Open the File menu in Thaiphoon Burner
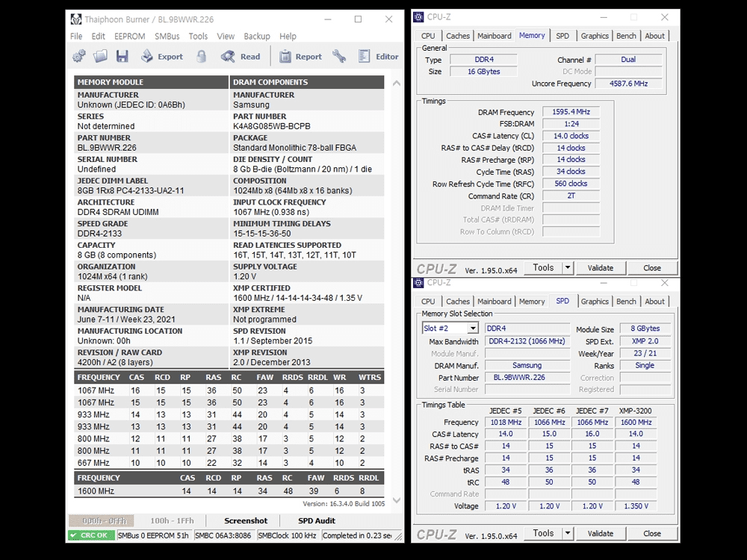The image size is (747, 560). (x=76, y=36)
